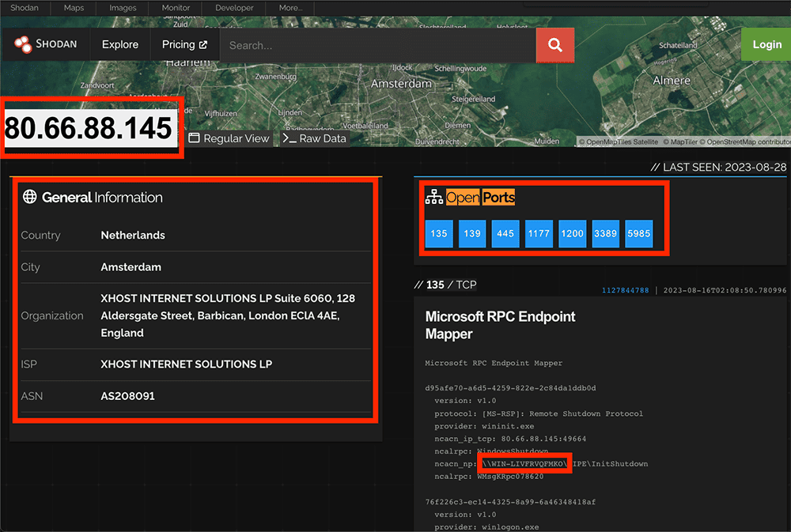Open the Maps top menu item

[74, 8]
